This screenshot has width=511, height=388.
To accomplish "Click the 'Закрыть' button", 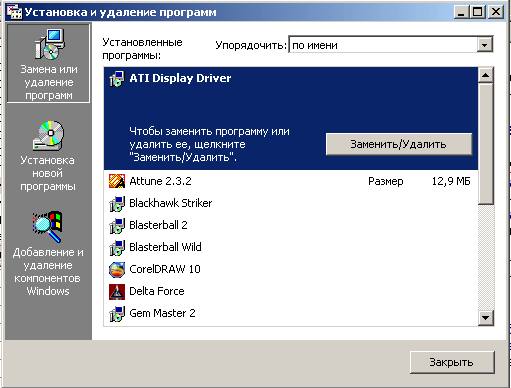I will (x=452, y=362).
